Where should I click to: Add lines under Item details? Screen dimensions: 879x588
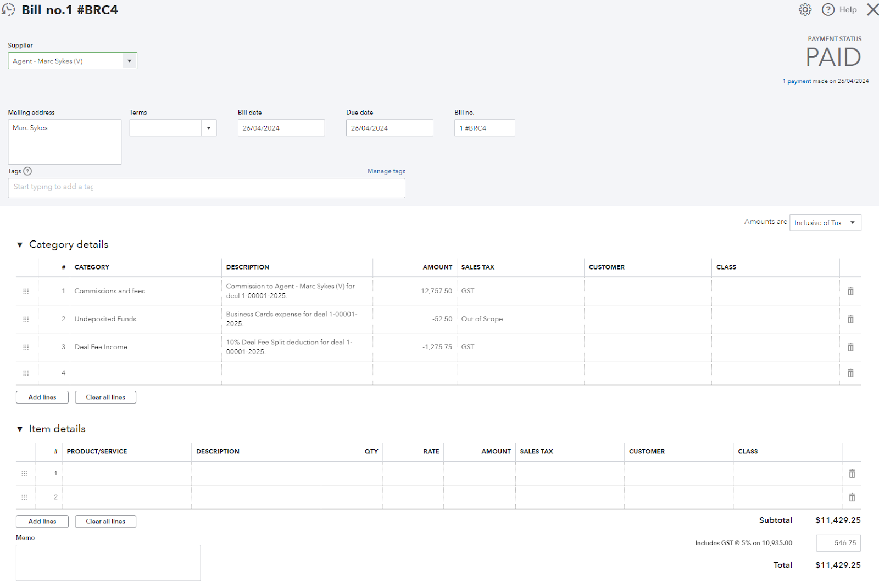click(42, 521)
